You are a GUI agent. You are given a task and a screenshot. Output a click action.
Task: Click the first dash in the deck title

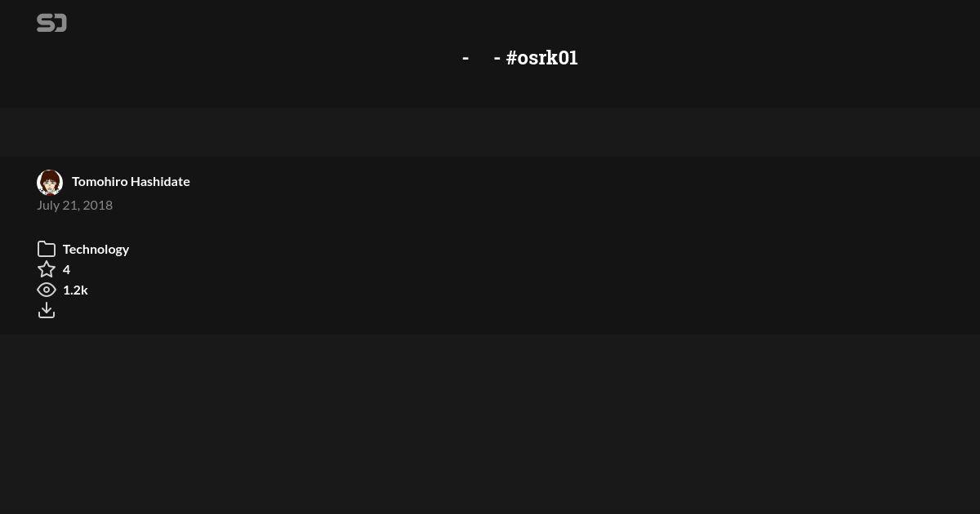point(465,57)
